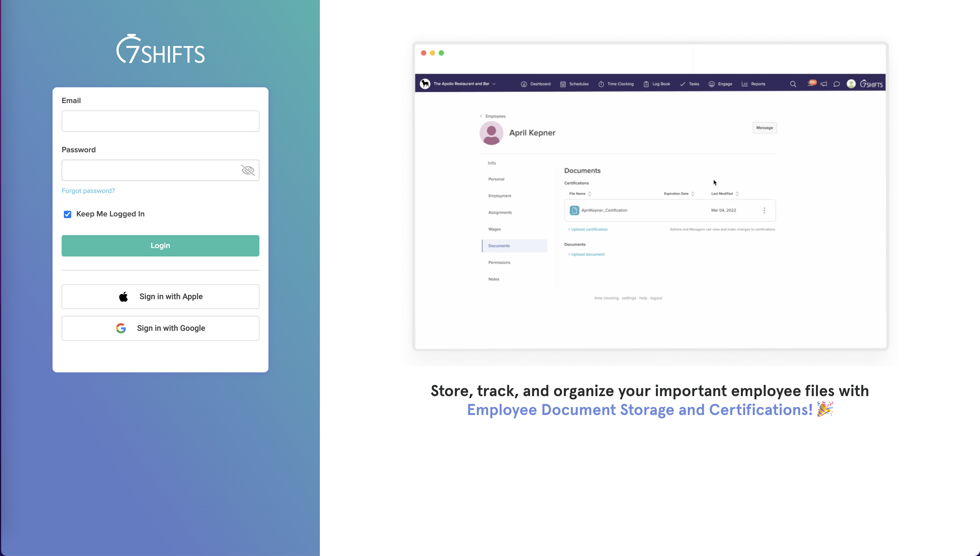The height and width of the screenshot is (556, 980).
Task: Click the Engage navigation icon
Action: (712, 83)
